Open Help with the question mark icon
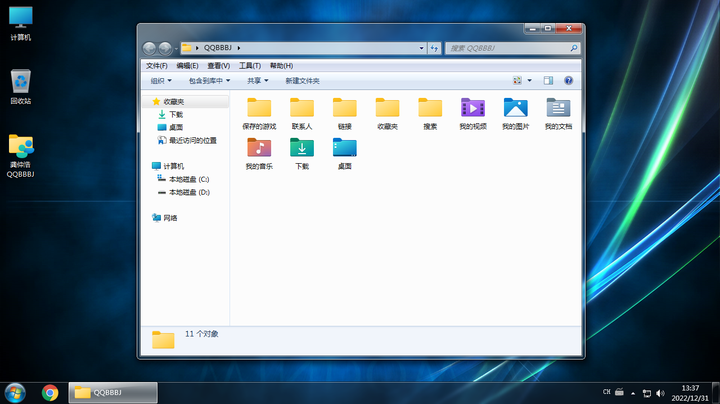Image resolution: width=720 pixels, height=404 pixels. tap(568, 80)
